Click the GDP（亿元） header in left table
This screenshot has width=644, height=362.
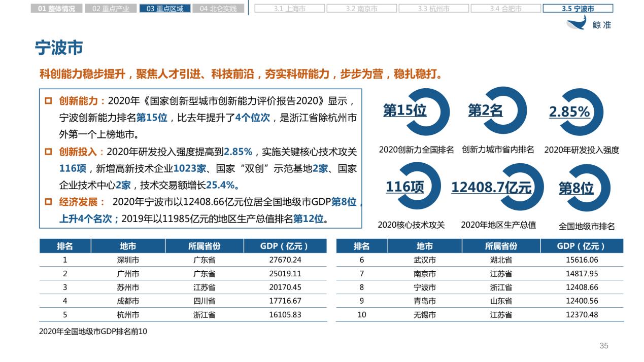(285, 246)
